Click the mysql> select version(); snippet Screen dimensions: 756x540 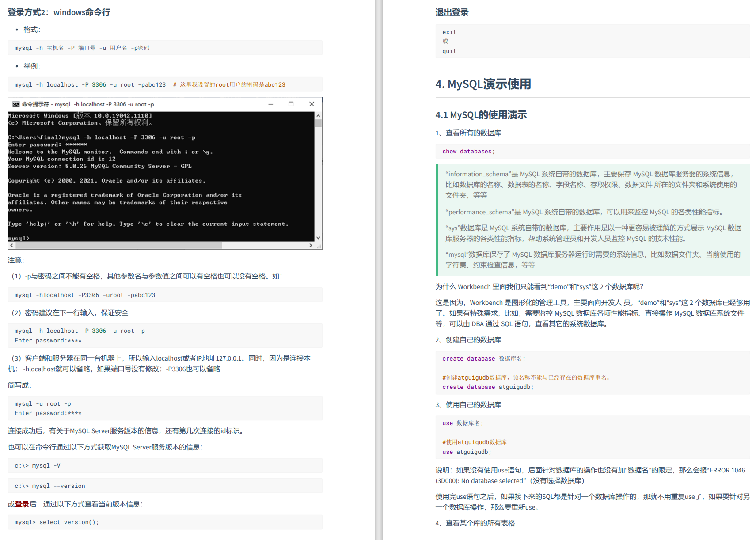57,522
